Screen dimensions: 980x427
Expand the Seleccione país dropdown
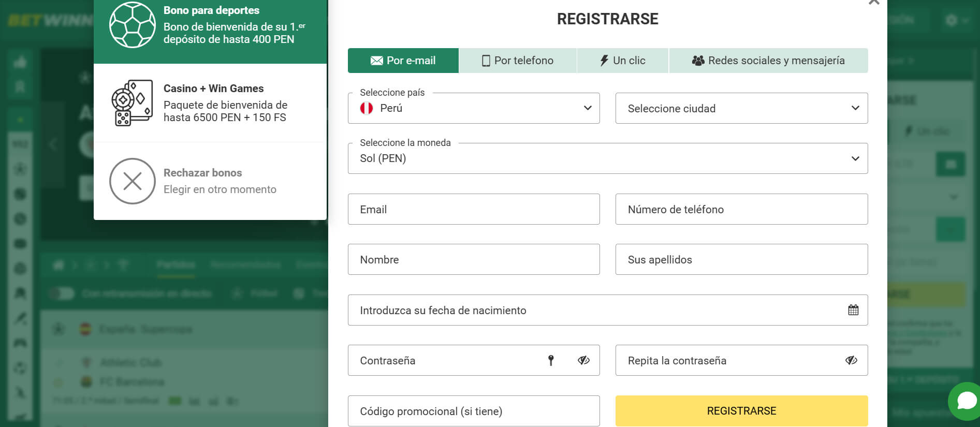tap(588, 108)
